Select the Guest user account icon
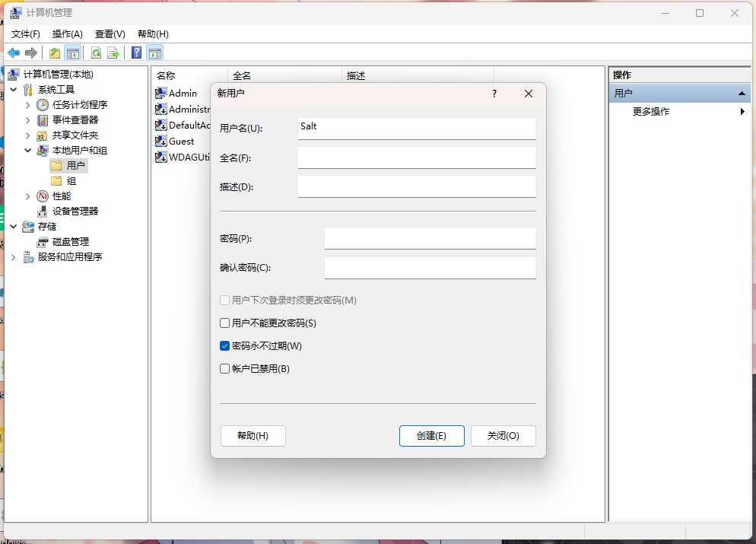Image resolution: width=756 pixels, height=544 pixels. click(161, 141)
